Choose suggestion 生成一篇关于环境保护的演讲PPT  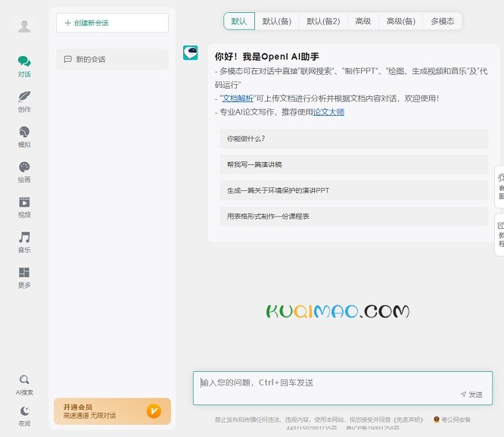point(354,191)
